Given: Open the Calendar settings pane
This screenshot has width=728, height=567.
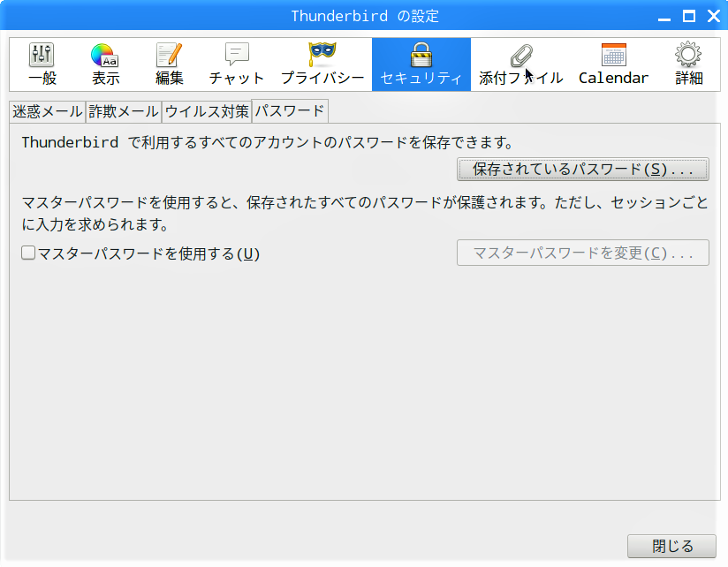Looking at the screenshot, I should (613, 64).
